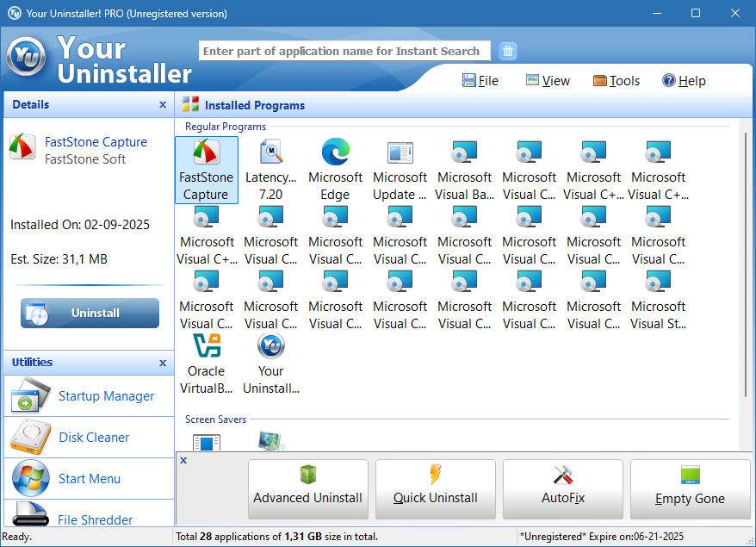Viewport: 756px width, 547px height.
Task: Select the Microsoft Edge program icon
Action: pyautogui.click(x=336, y=170)
